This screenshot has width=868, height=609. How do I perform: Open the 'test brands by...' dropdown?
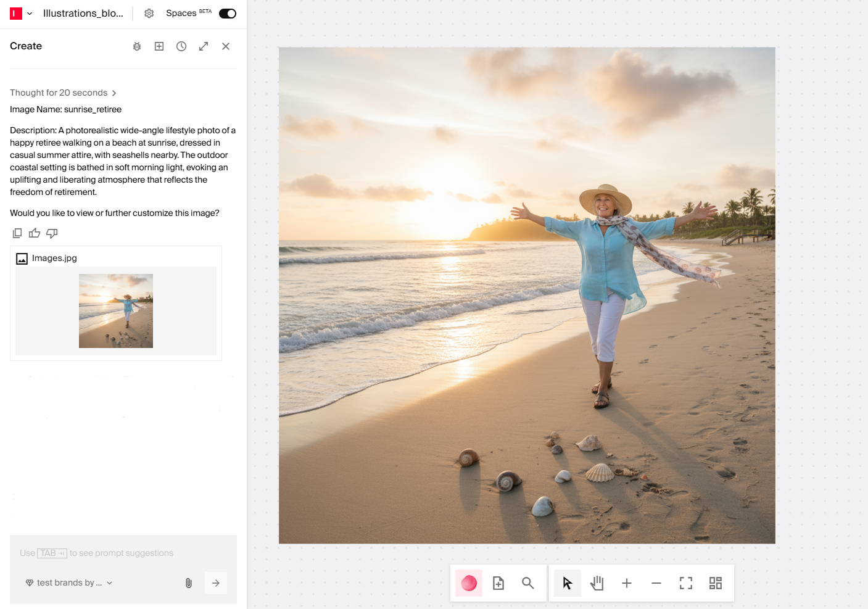coord(68,582)
